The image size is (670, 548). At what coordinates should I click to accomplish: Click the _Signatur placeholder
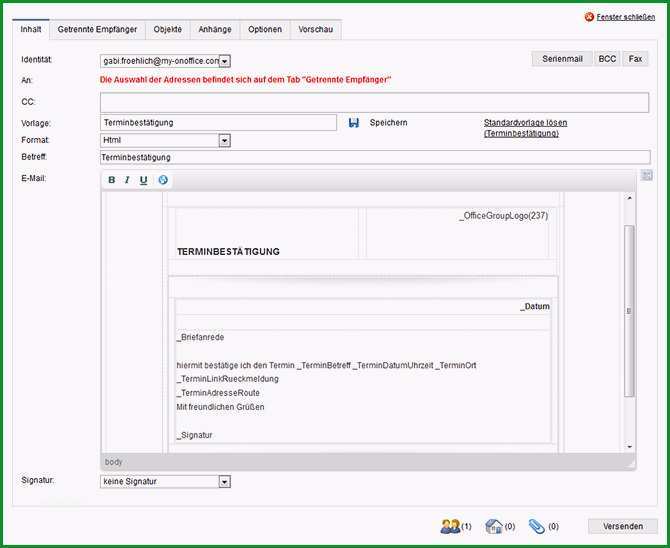point(194,435)
